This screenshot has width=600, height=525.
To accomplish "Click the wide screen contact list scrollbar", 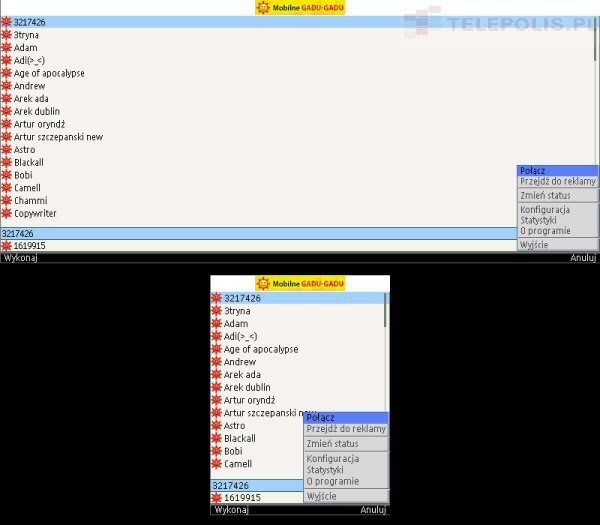I will point(595,38).
